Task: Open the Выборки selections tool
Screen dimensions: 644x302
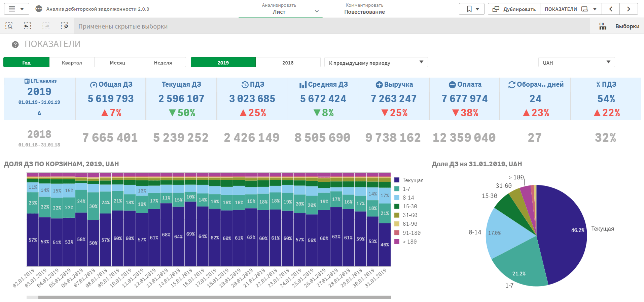Action: tap(619, 26)
